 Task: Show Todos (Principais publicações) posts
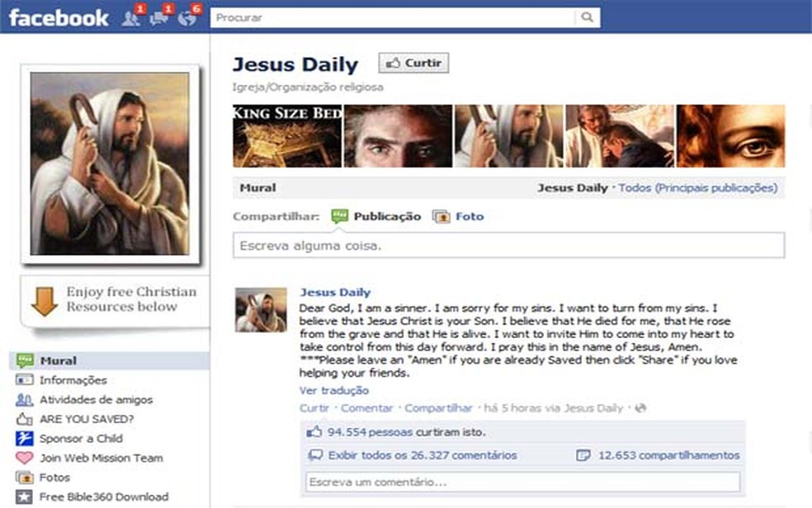click(x=698, y=188)
